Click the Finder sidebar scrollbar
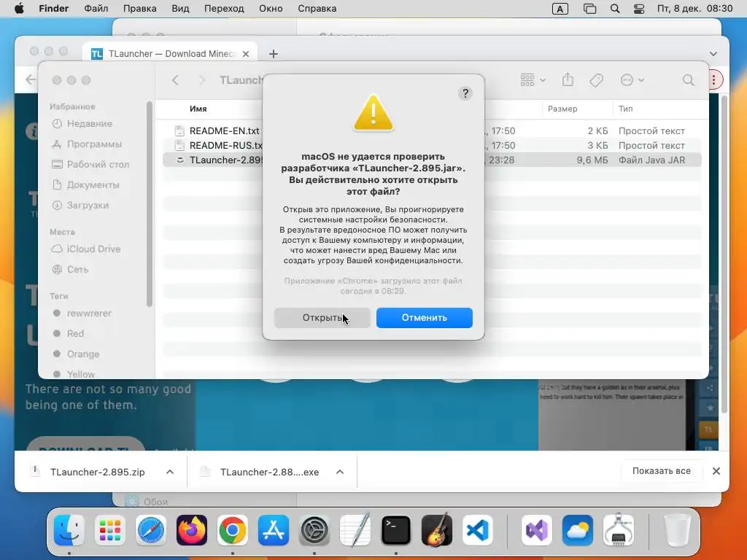 point(149,205)
